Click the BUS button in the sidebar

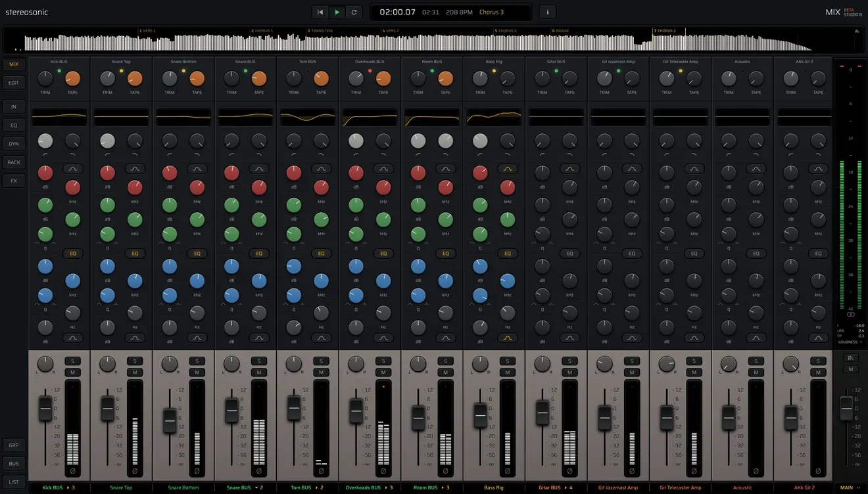click(x=14, y=463)
